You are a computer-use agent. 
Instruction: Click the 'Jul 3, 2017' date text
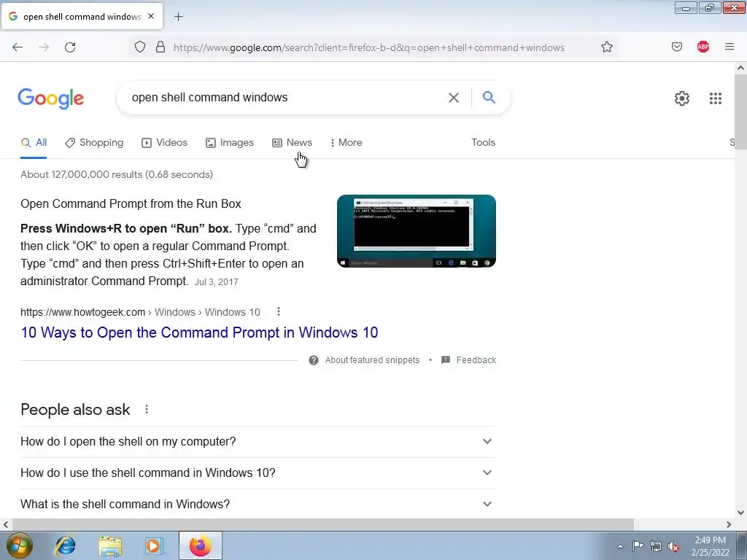click(216, 282)
